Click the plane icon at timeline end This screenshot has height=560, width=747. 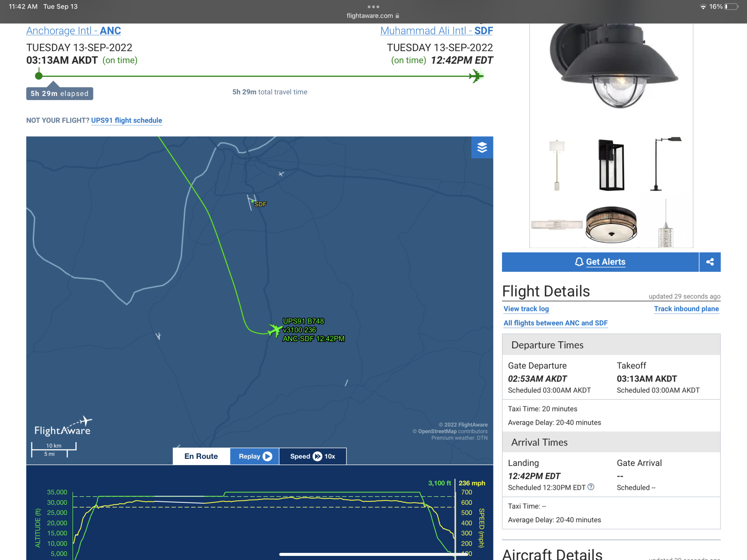[476, 76]
